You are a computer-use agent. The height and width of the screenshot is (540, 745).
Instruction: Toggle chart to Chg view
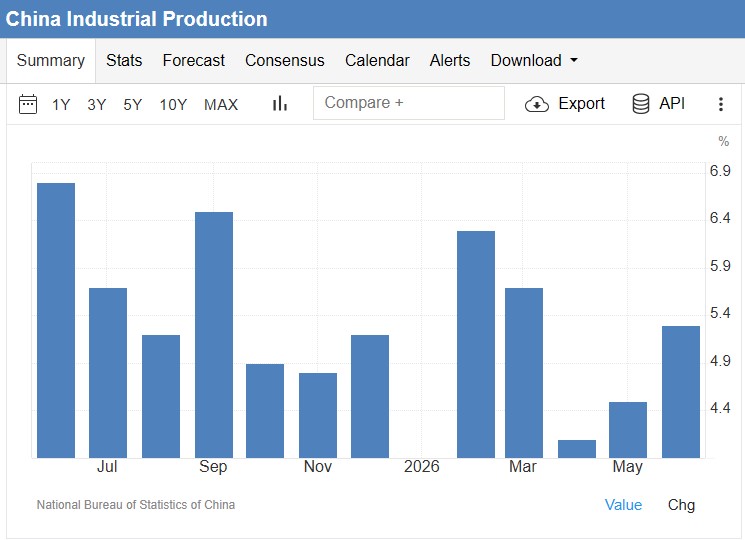tap(681, 504)
